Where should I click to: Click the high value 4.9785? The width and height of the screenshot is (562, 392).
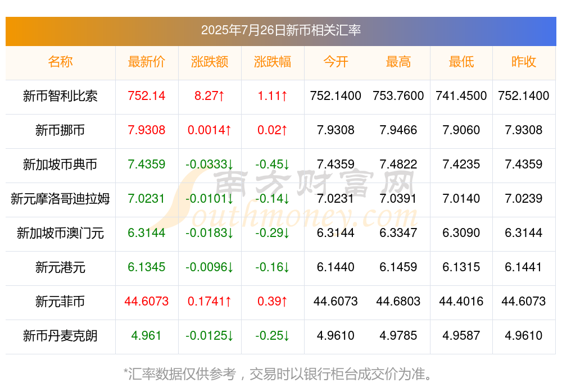coord(398,336)
